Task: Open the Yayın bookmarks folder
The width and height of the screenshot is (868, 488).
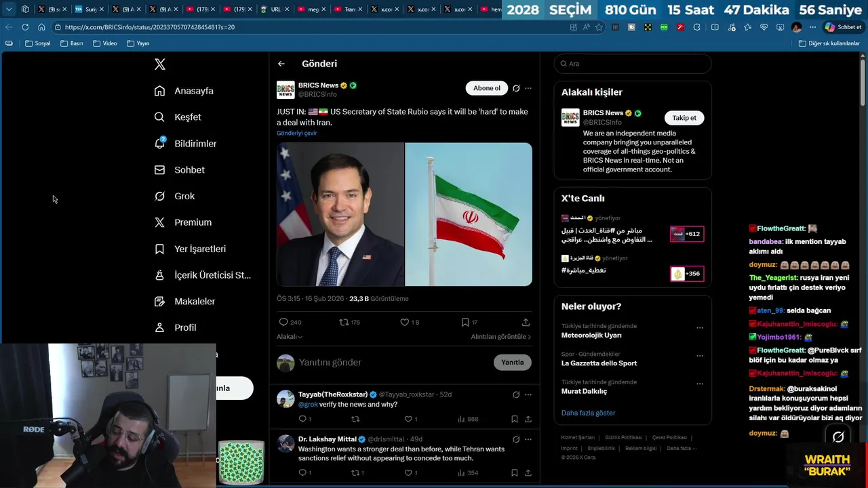Action: pyautogui.click(x=138, y=43)
